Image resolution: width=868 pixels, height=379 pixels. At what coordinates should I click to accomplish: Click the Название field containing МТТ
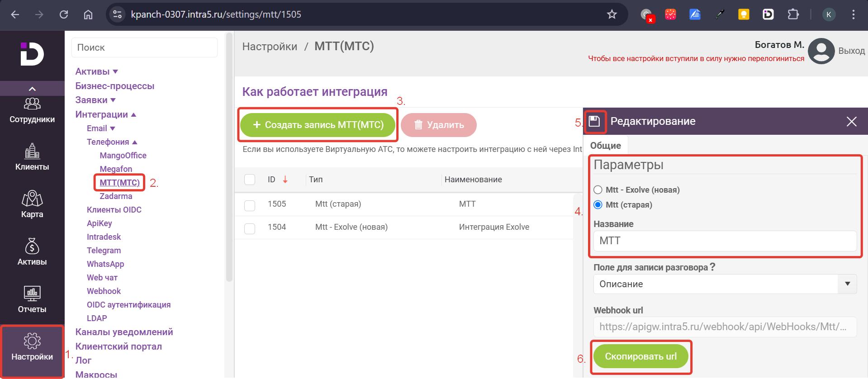point(725,241)
